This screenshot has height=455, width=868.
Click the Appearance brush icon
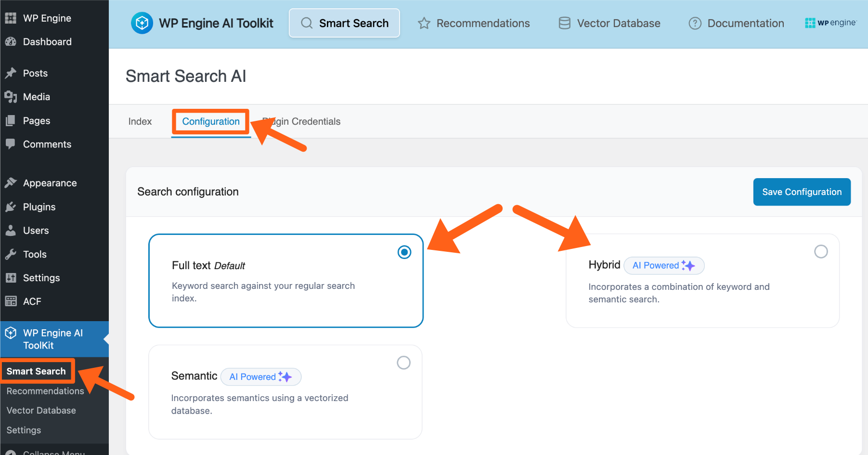[11, 183]
